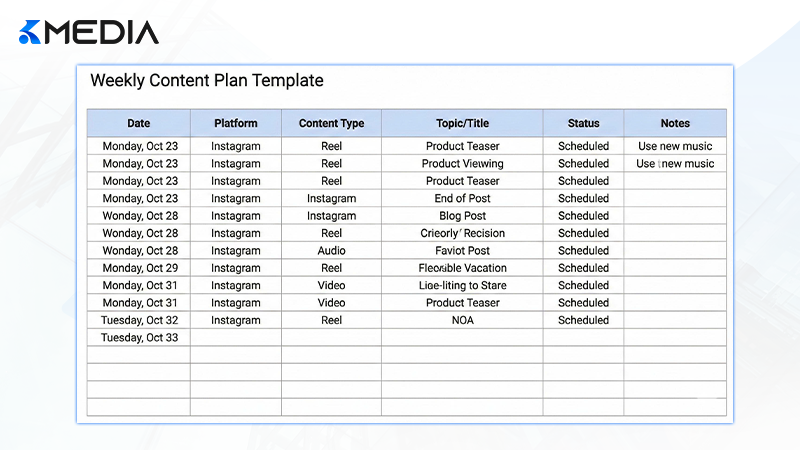Select the Blog Post topic cell
This screenshot has height=450, width=800.
click(x=462, y=215)
